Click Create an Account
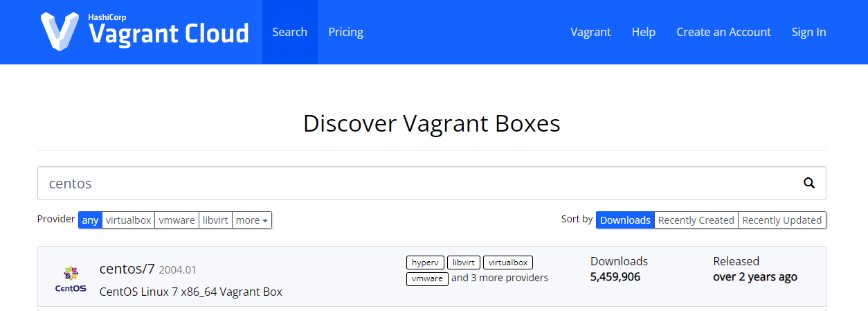The width and height of the screenshot is (868, 311). pos(723,32)
